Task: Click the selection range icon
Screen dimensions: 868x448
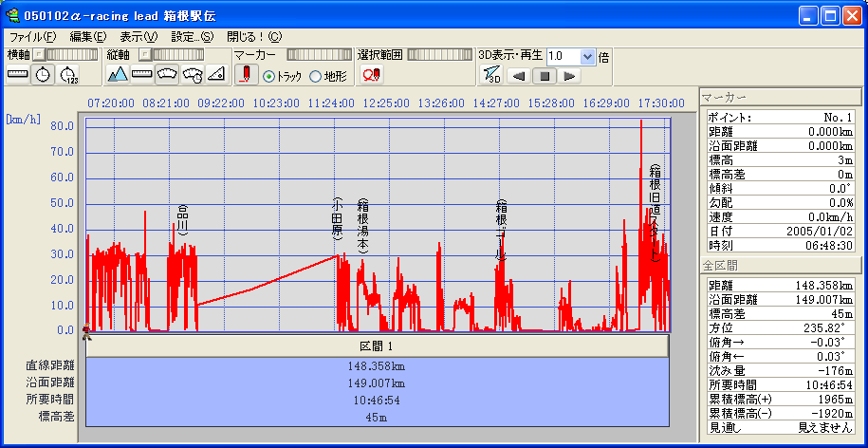Action: coord(371,75)
